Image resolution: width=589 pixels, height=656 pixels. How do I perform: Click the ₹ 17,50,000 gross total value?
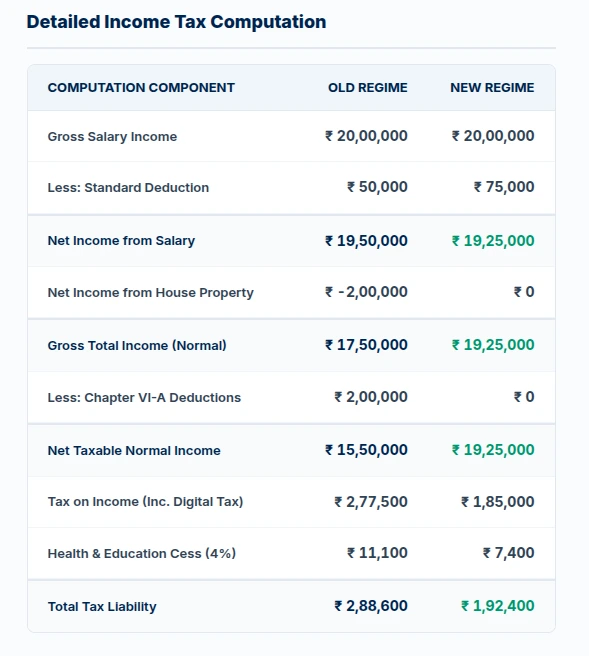(x=366, y=345)
